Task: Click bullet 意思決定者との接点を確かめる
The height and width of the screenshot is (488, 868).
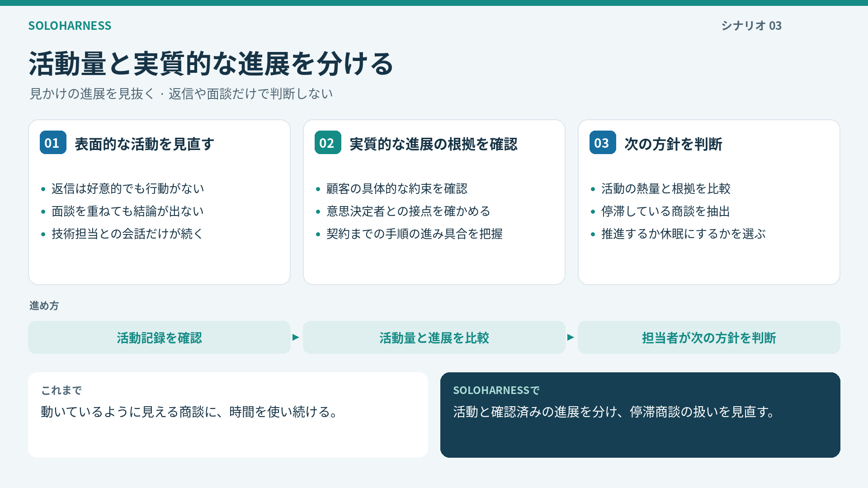Action: pos(409,211)
